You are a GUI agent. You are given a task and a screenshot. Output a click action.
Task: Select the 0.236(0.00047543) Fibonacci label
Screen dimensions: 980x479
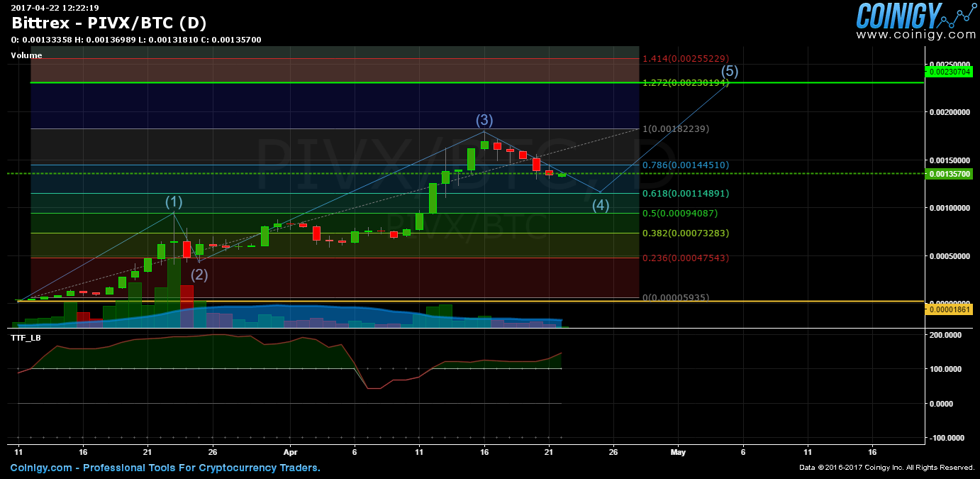point(685,258)
